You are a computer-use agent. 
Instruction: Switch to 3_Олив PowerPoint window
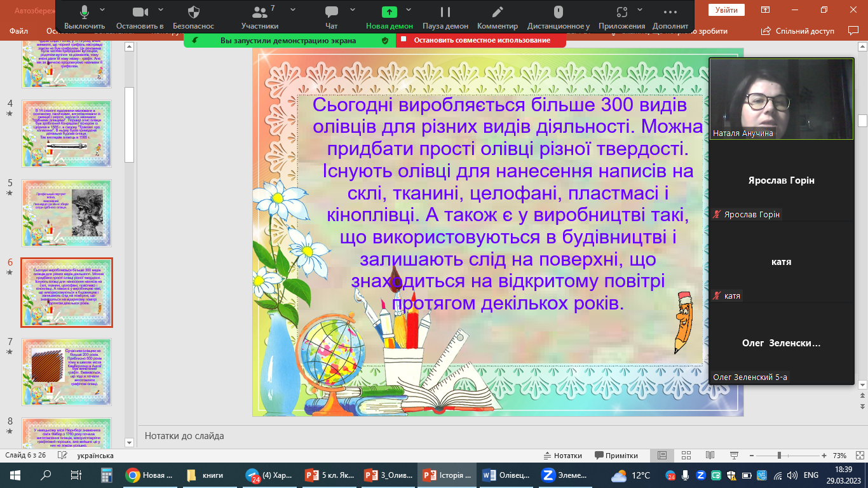point(388,475)
